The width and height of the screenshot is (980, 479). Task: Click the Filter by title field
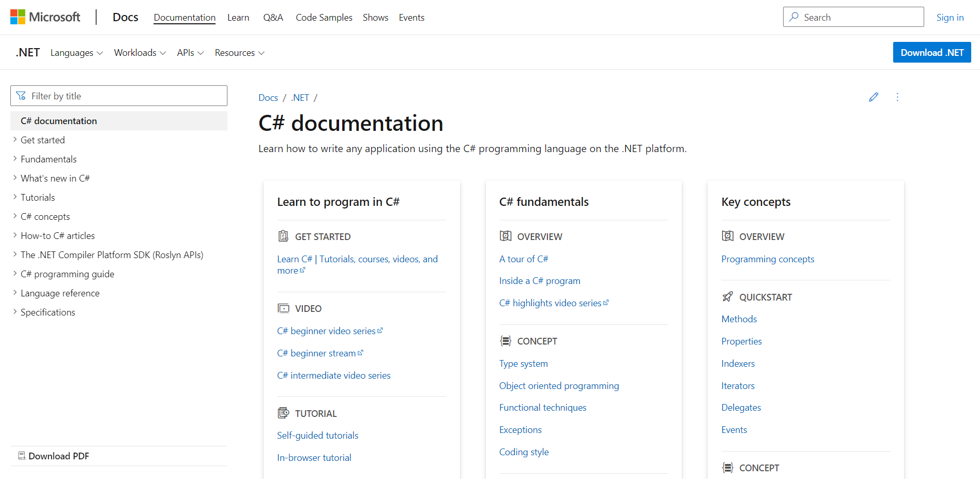119,96
